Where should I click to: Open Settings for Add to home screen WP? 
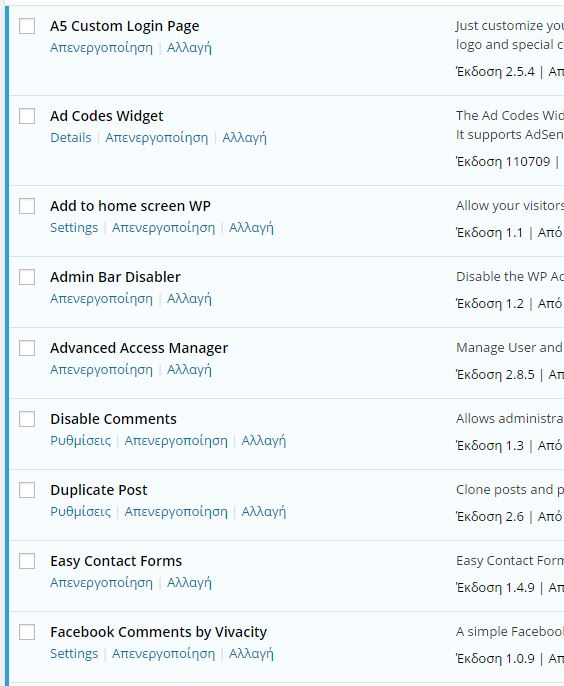(x=74, y=228)
